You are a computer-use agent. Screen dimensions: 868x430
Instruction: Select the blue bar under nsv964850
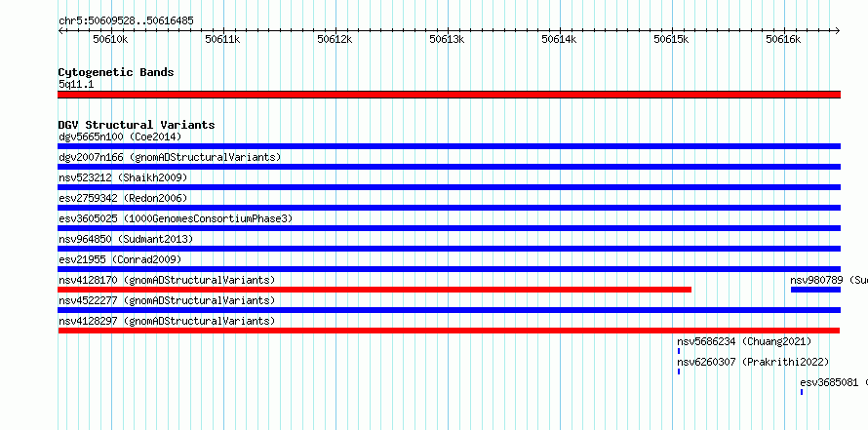click(x=449, y=249)
